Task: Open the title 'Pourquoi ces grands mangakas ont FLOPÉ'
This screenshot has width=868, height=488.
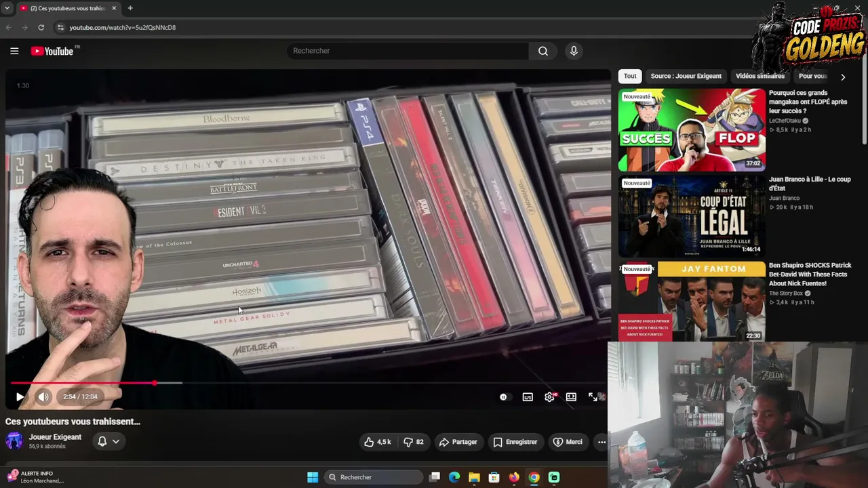Action: (x=808, y=102)
